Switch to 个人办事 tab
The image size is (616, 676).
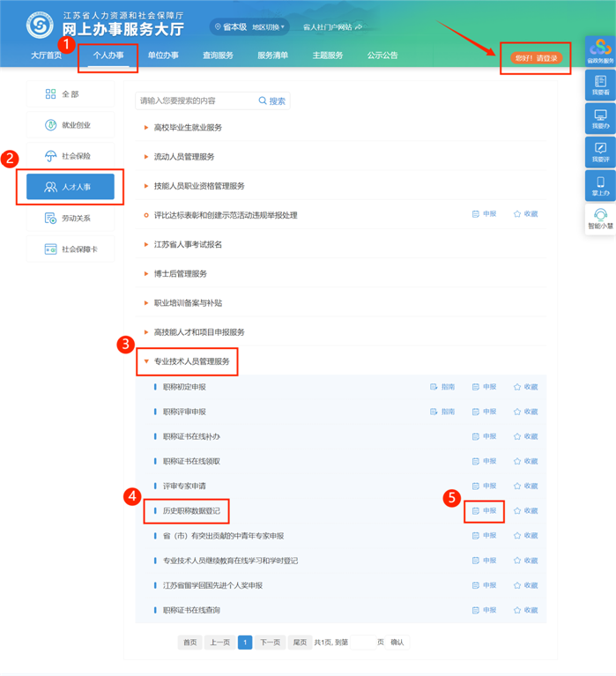[108, 56]
